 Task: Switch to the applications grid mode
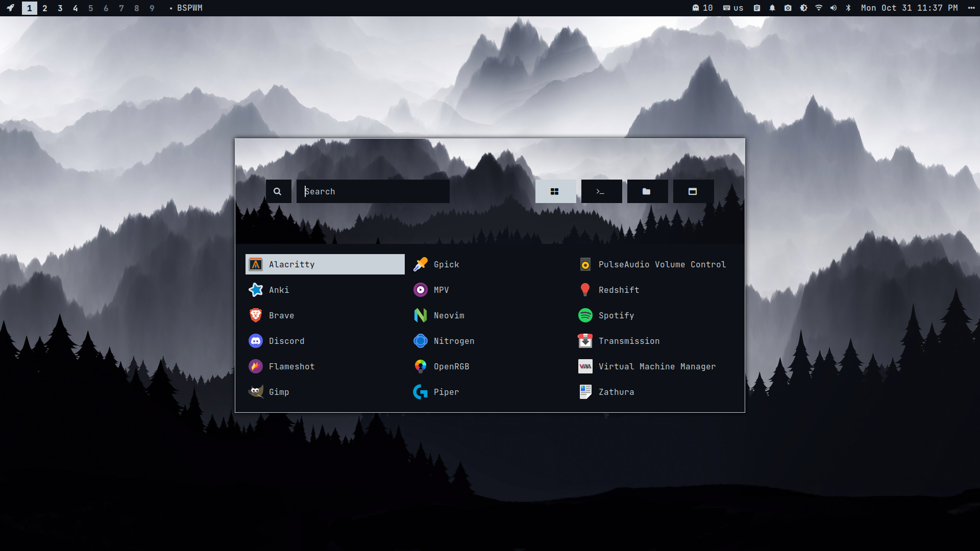[555, 191]
